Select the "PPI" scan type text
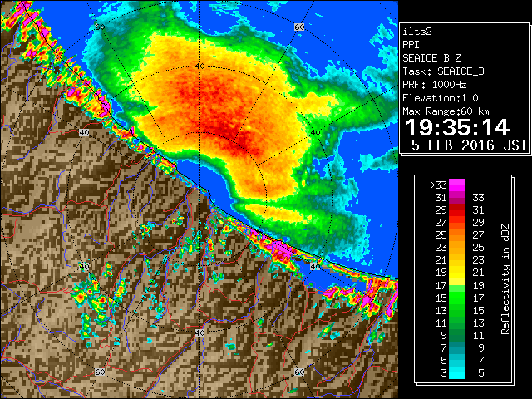The width and height of the screenshot is (532, 399). (411, 45)
